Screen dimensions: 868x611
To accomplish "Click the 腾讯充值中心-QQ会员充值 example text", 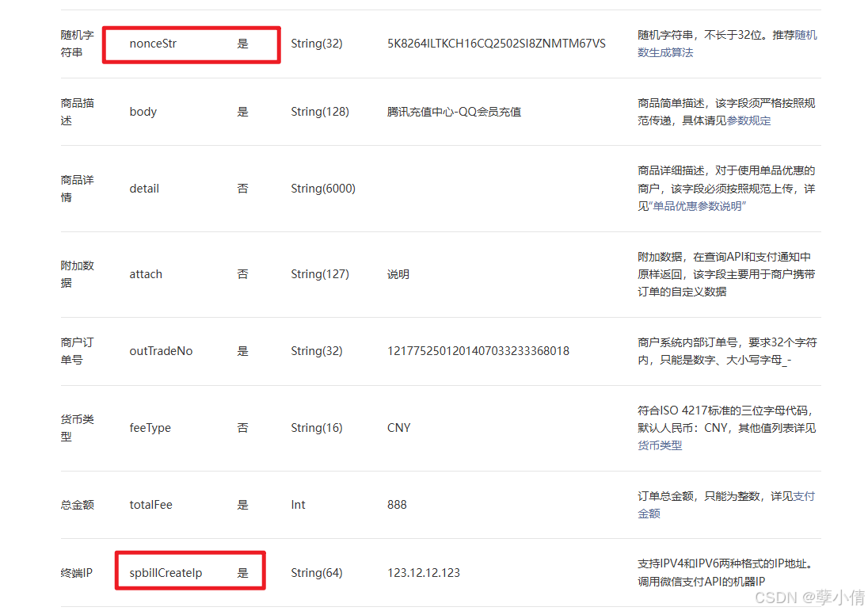I will coord(454,112).
